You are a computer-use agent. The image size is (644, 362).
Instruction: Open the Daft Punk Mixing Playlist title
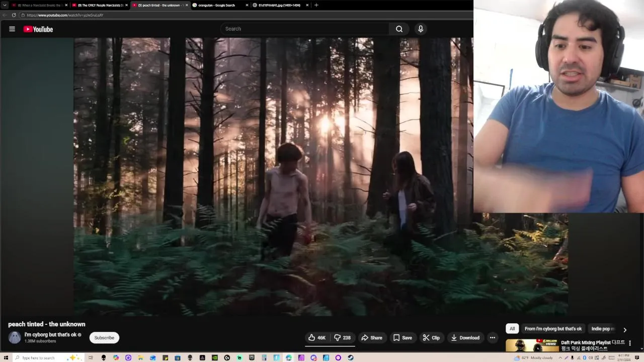coord(593,345)
